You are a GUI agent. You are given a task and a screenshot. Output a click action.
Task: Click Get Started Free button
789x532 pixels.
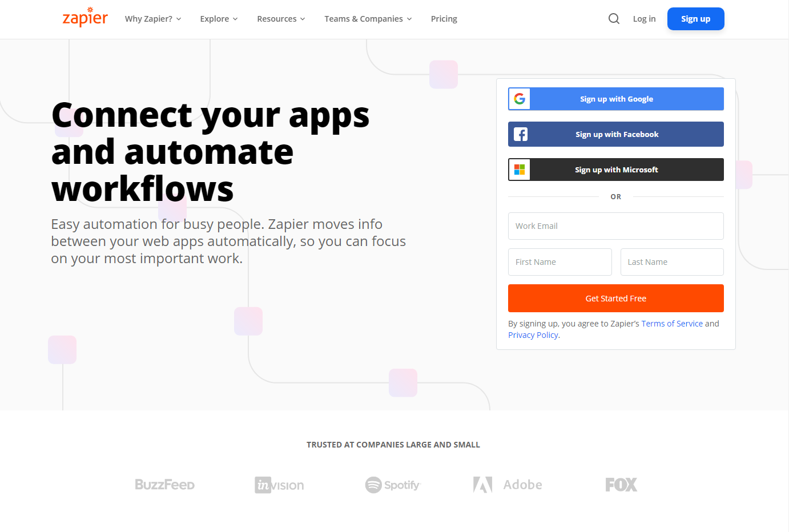tap(616, 299)
